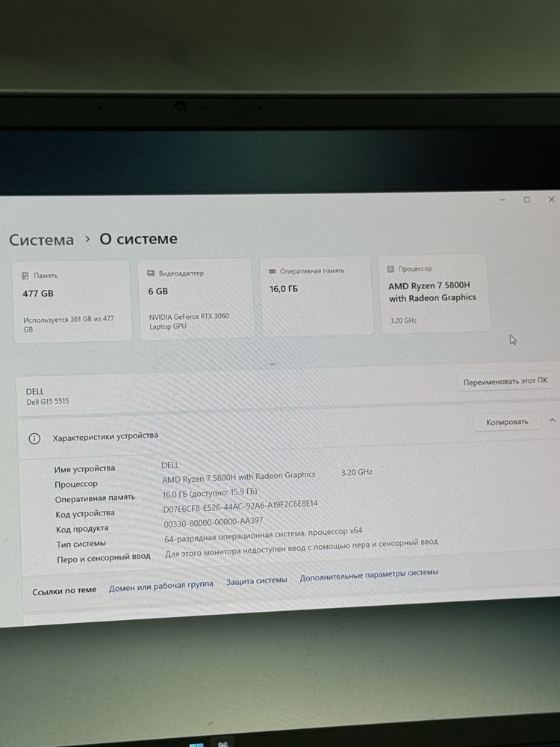Click the Оперативная память card icon
560x747 pixels.
(x=273, y=271)
